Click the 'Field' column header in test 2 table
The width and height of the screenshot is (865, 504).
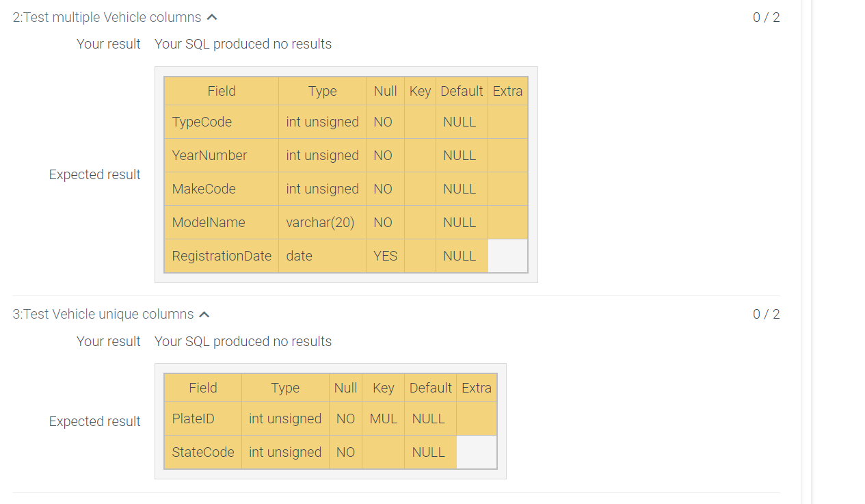point(222,90)
